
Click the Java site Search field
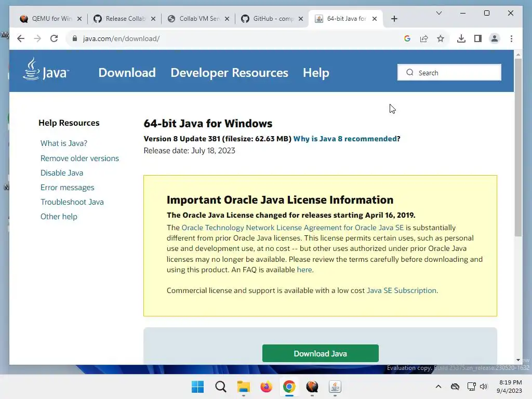point(449,72)
